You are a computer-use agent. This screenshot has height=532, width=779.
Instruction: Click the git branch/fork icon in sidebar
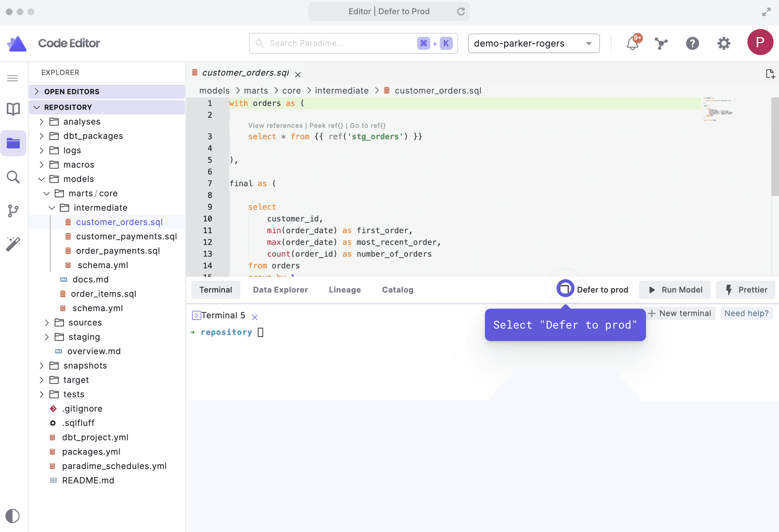click(x=14, y=209)
